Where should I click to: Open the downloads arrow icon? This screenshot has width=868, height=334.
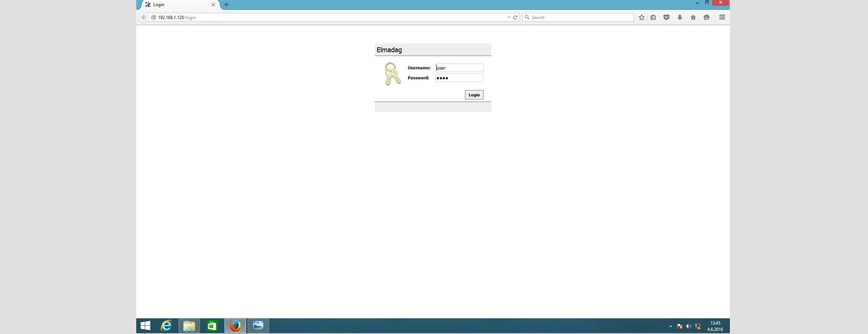[680, 17]
